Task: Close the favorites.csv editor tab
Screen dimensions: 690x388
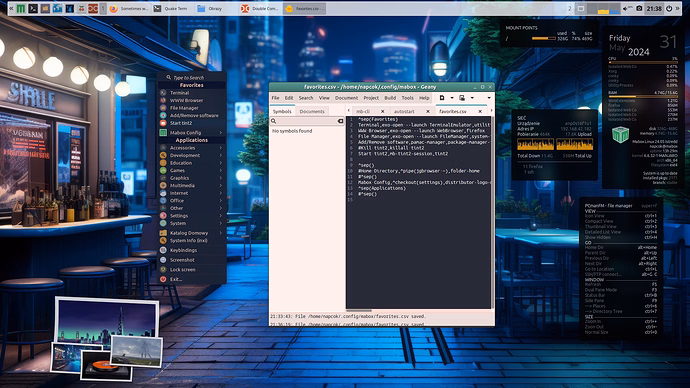Action: pos(480,111)
